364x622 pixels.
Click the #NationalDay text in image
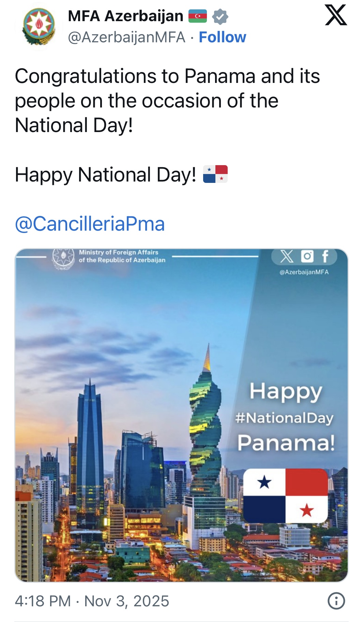(x=284, y=418)
